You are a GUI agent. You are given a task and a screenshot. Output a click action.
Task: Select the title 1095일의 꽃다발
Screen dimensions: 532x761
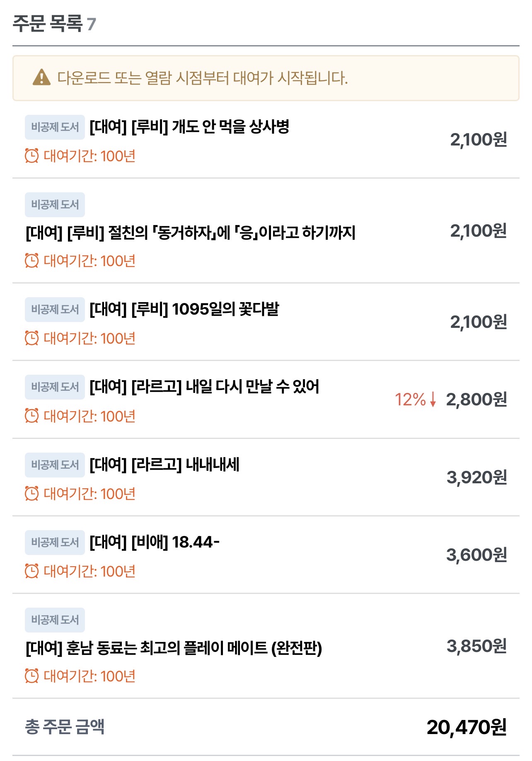[x=184, y=309]
